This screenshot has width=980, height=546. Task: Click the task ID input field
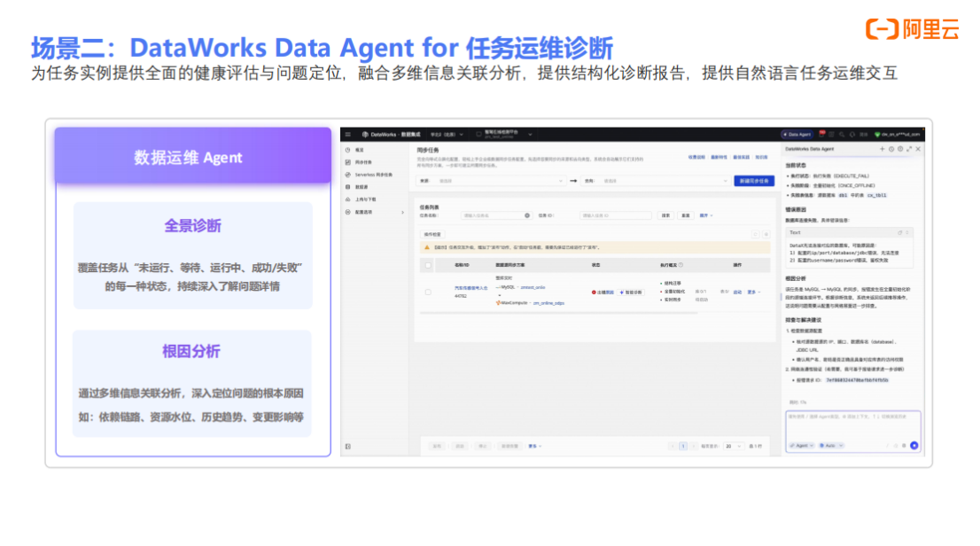[616, 215]
